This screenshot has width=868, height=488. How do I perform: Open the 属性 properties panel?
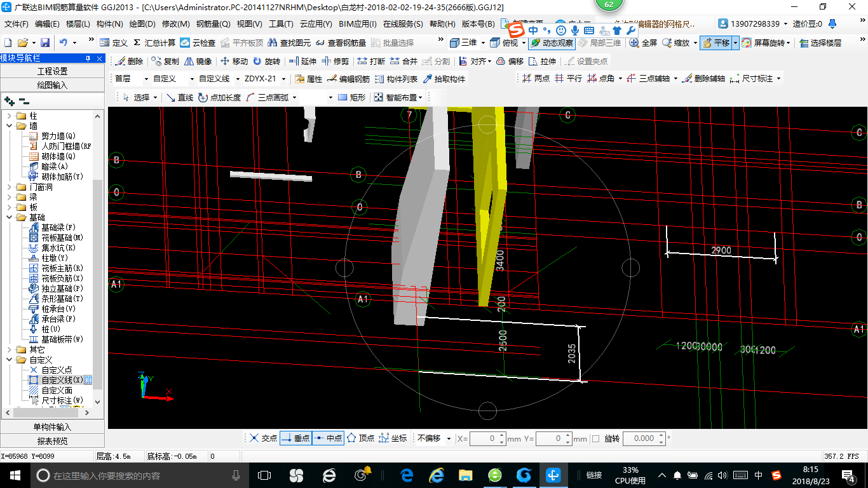click(x=309, y=79)
